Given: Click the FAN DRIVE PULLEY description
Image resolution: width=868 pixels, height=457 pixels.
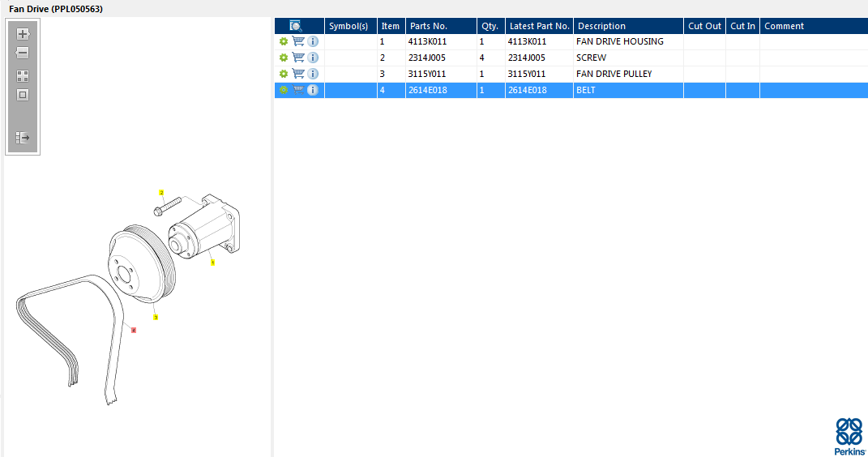Looking at the screenshot, I should 614,74.
